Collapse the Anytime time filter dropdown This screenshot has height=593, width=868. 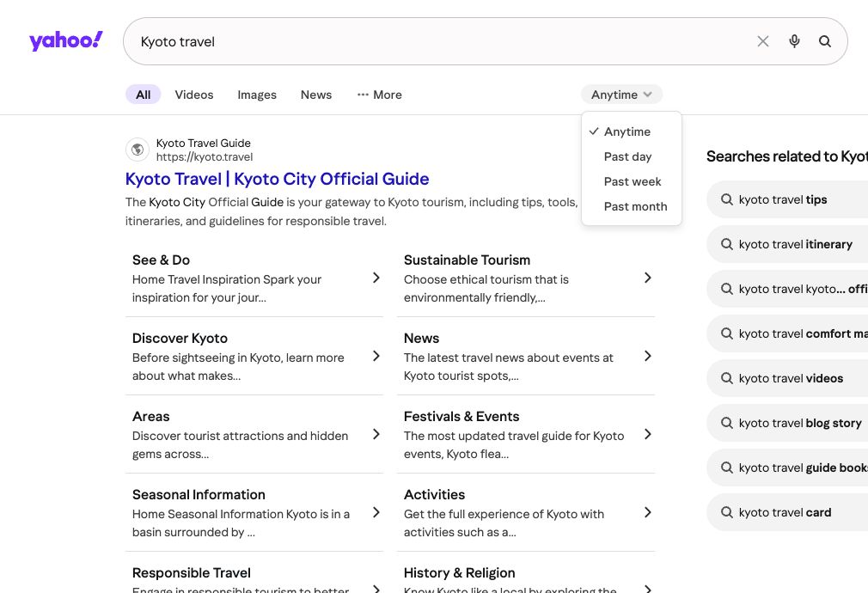click(621, 95)
